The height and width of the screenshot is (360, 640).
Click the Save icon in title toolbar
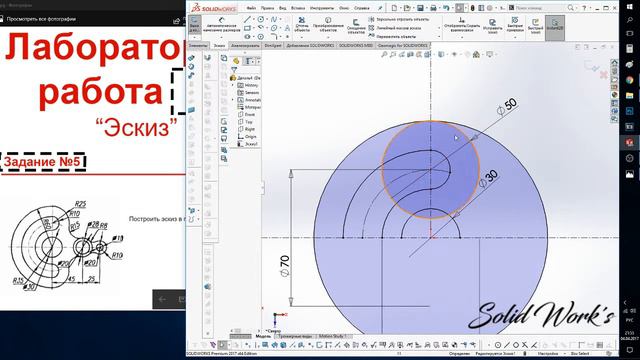coord(420,8)
